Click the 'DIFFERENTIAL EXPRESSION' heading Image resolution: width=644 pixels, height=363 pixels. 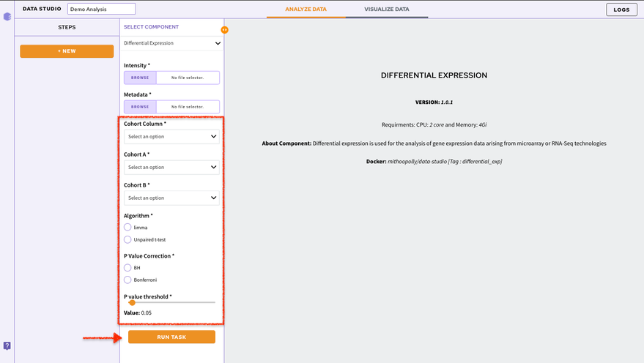[x=434, y=75]
